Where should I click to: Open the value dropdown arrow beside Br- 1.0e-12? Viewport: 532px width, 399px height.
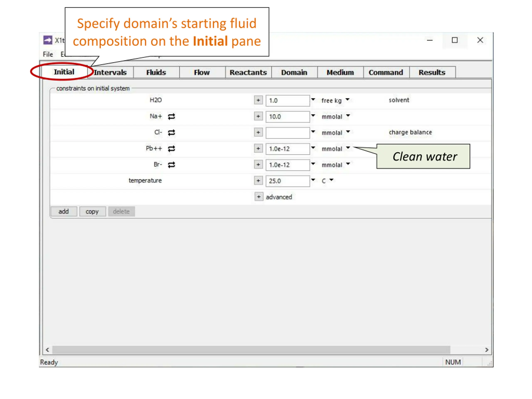[313, 164]
